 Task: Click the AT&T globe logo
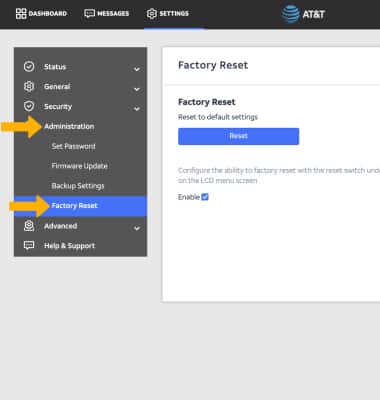pos(290,14)
